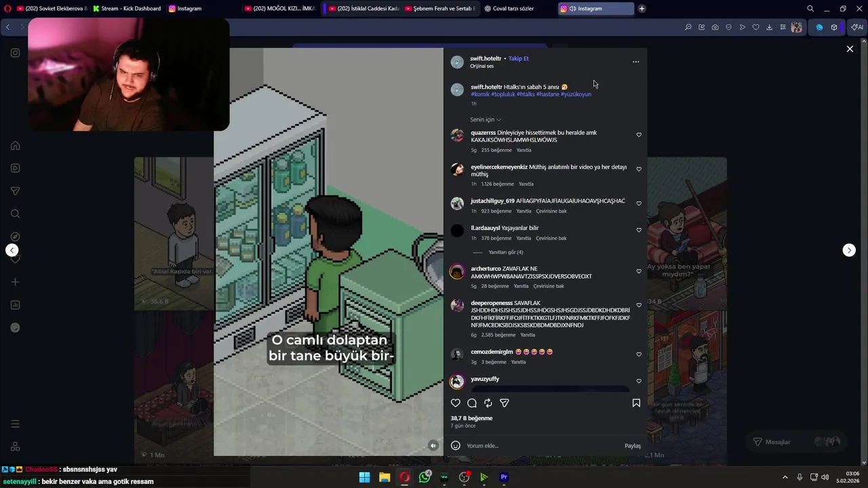The width and height of the screenshot is (868, 488).
Task: Click '38,7 B beğenme' likes count
Action: [471, 418]
